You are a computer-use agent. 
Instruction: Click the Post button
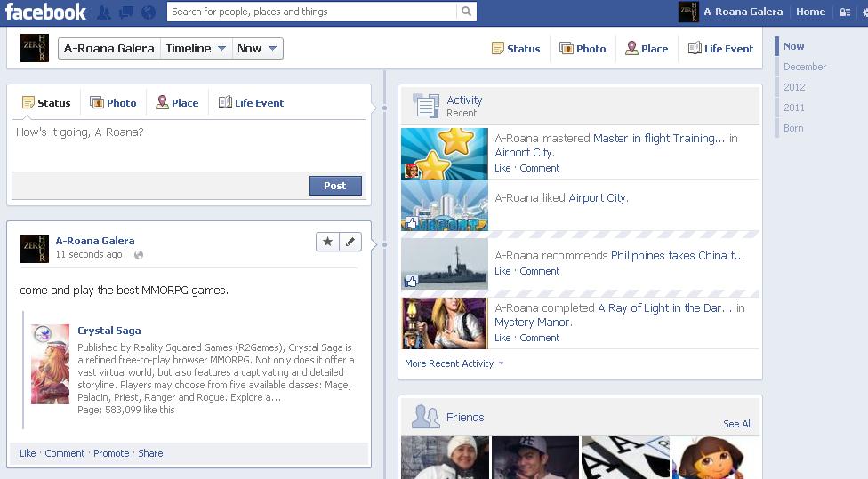(335, 186)
